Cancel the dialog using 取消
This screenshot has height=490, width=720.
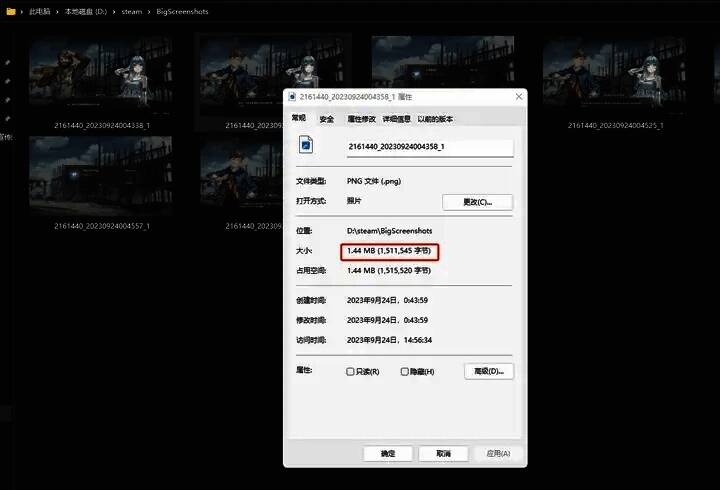pos(443,453)
